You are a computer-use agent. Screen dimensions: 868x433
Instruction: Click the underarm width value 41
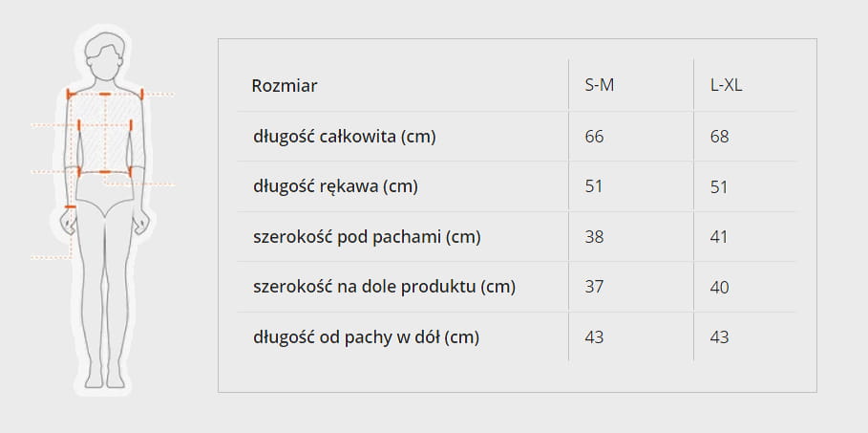[719, 236]
